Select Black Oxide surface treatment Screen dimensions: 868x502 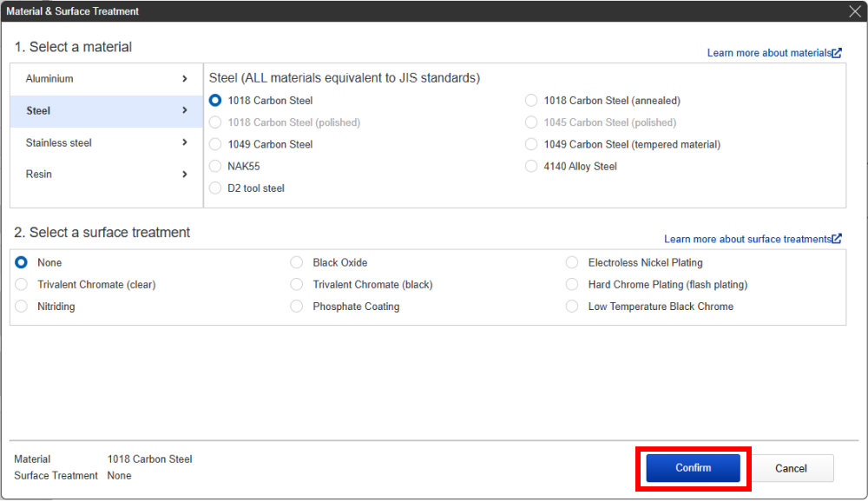click(297, 262)
